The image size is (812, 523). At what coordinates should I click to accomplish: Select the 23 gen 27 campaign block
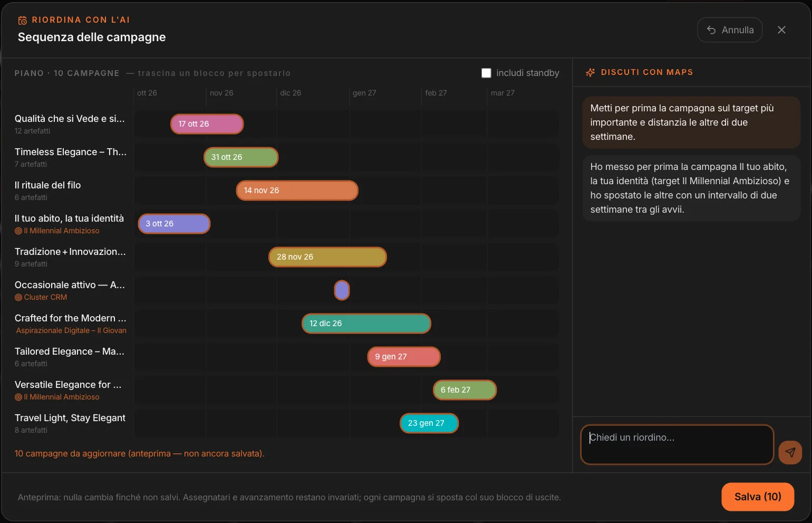[429, 423]
